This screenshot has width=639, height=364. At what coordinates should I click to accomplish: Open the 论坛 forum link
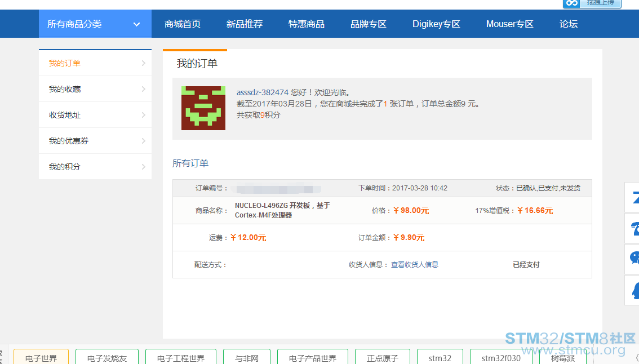pyautogui.click(x=569, y=24)
